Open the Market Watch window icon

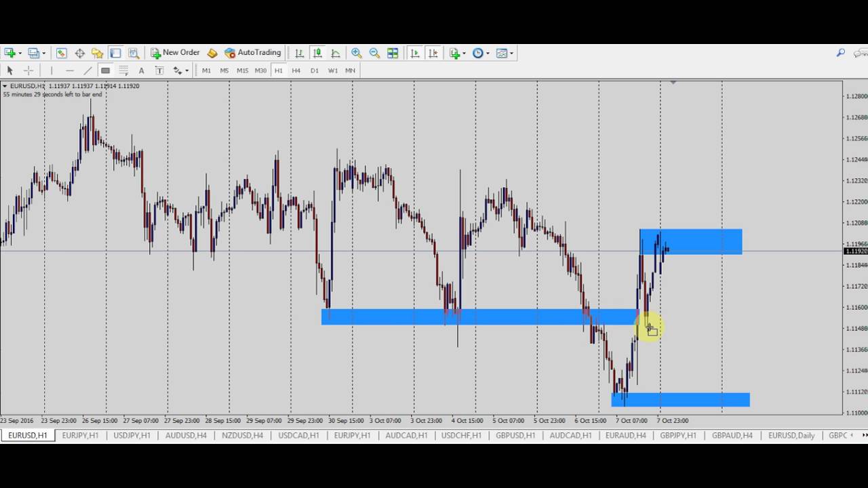62,53
